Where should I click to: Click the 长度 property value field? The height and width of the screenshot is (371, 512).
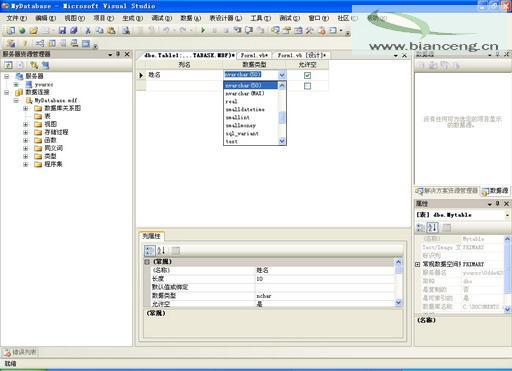(325, 279)
